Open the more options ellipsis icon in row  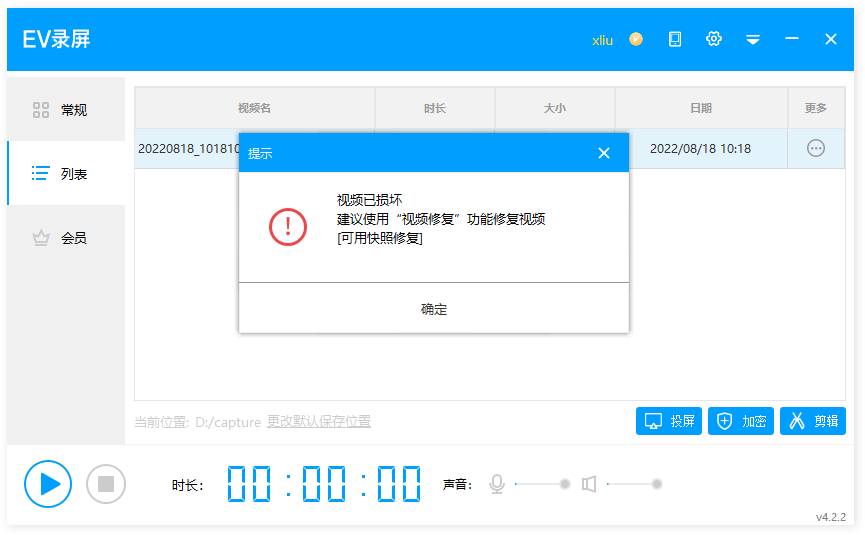pos(816,148)
